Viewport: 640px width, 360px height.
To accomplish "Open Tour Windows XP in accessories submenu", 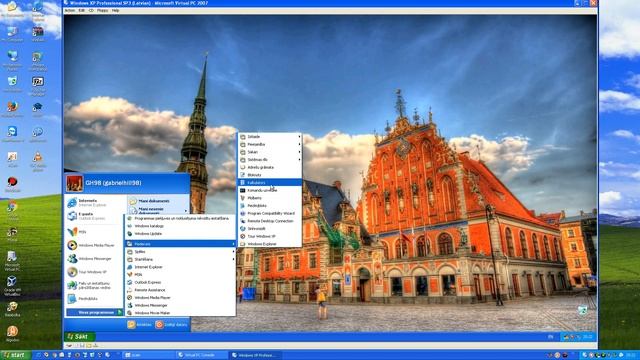I will (270, 236).
